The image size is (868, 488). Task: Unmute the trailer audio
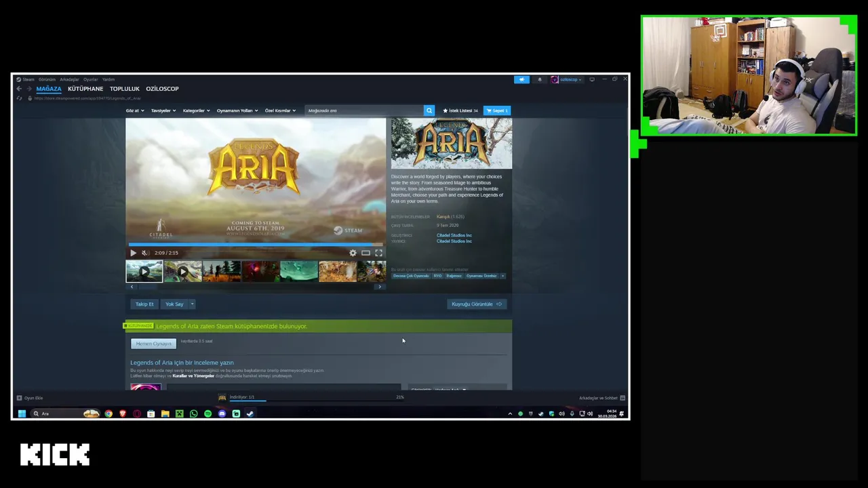144,253
